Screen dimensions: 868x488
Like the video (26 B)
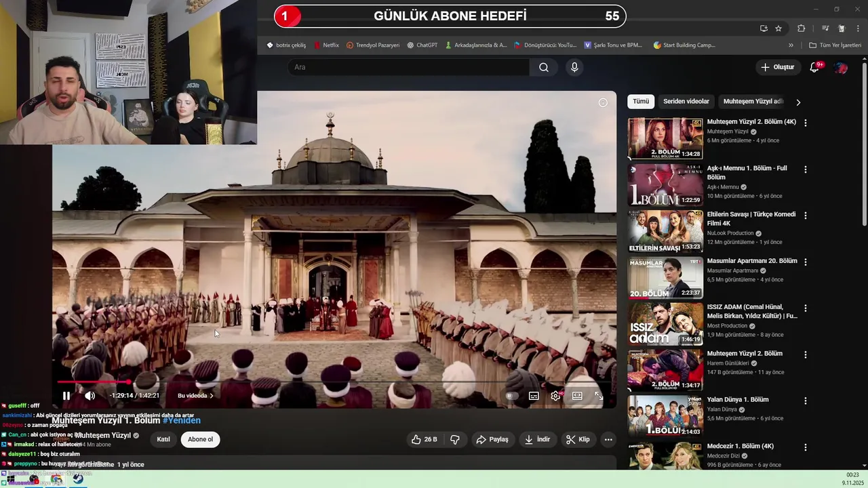click(425, 439)
